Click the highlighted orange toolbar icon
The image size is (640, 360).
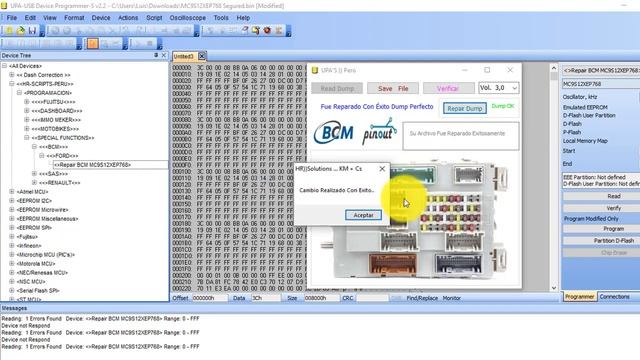click(x=93, y=43)
